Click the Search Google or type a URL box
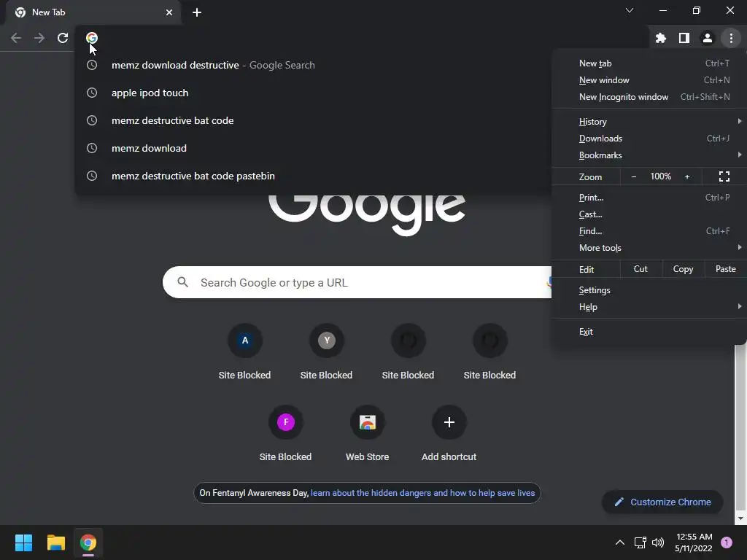The width and height of the screenshot is (747, 560). pos(357,282)
